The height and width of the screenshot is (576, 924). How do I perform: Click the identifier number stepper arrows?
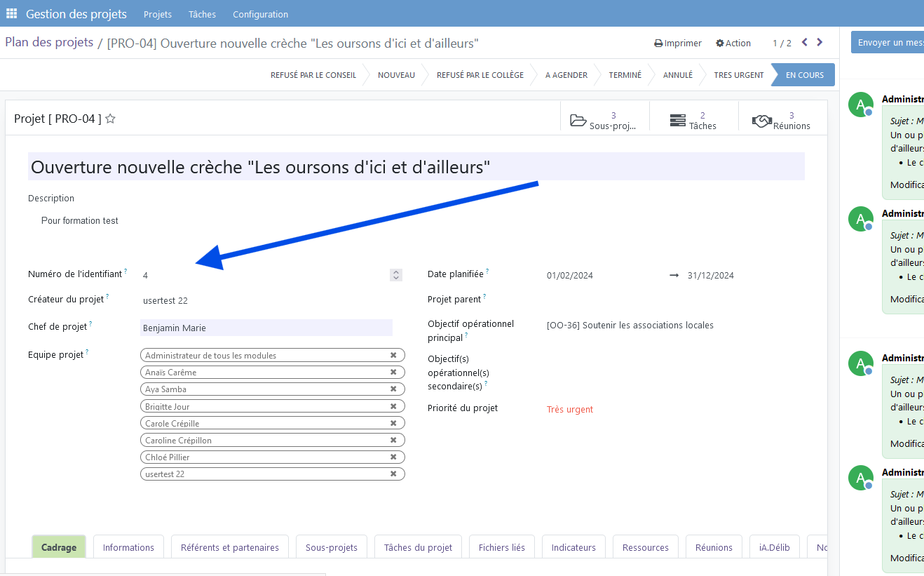coord(396,275)
